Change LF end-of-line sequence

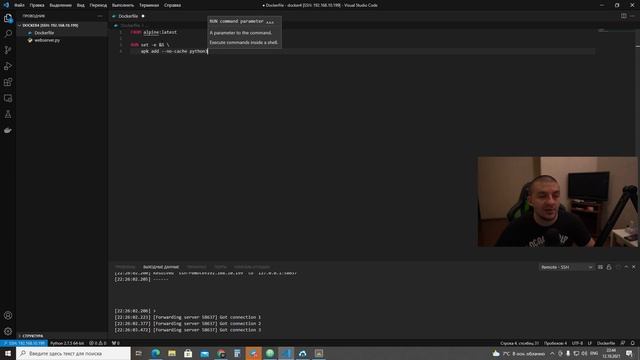pyautogui.click(x=589, y=343)
